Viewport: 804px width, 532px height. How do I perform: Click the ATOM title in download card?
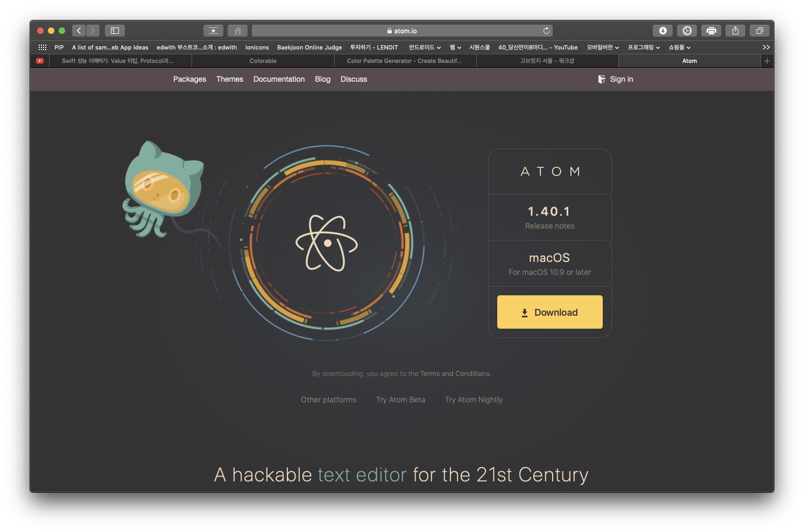550,172
